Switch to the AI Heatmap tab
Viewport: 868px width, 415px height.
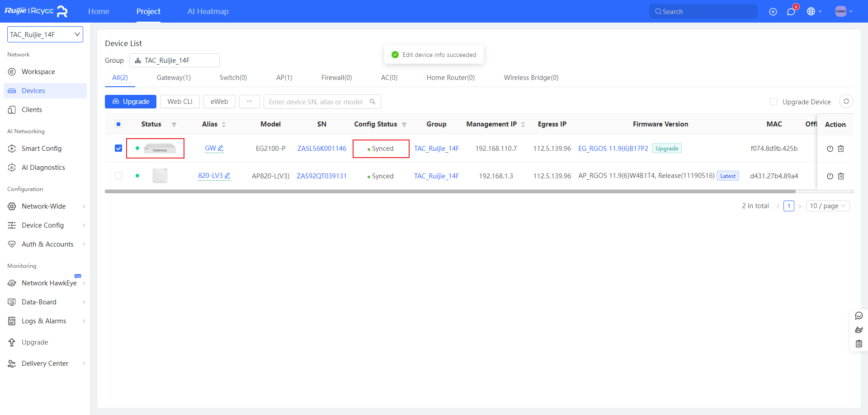coord(208,11)
